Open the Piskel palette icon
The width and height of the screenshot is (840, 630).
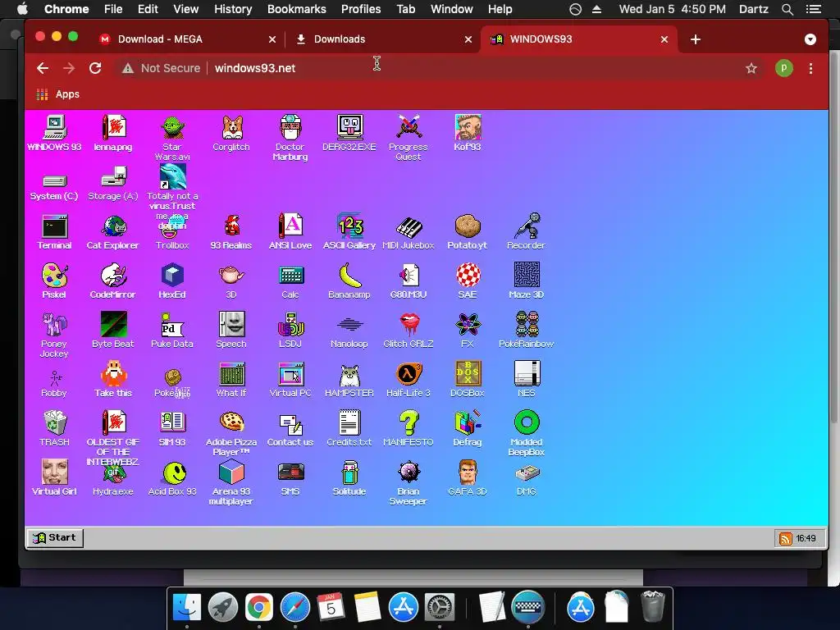[x=54, y=281]
